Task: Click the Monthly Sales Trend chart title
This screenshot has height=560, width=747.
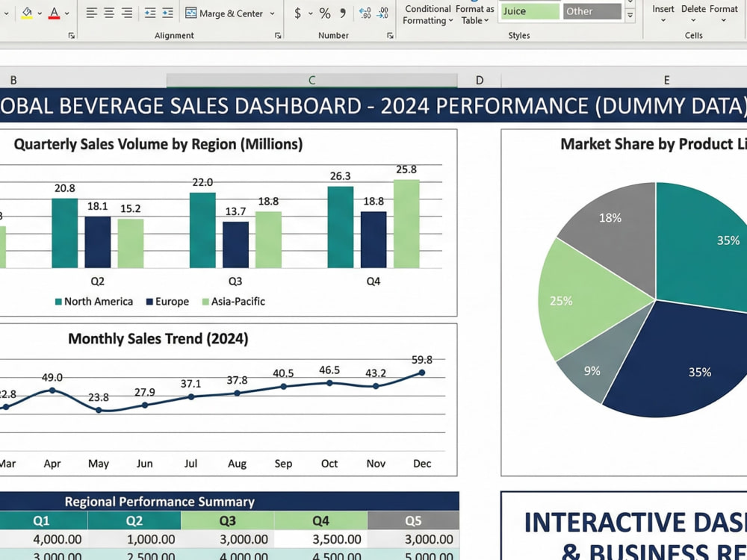Action: [158, 338]
